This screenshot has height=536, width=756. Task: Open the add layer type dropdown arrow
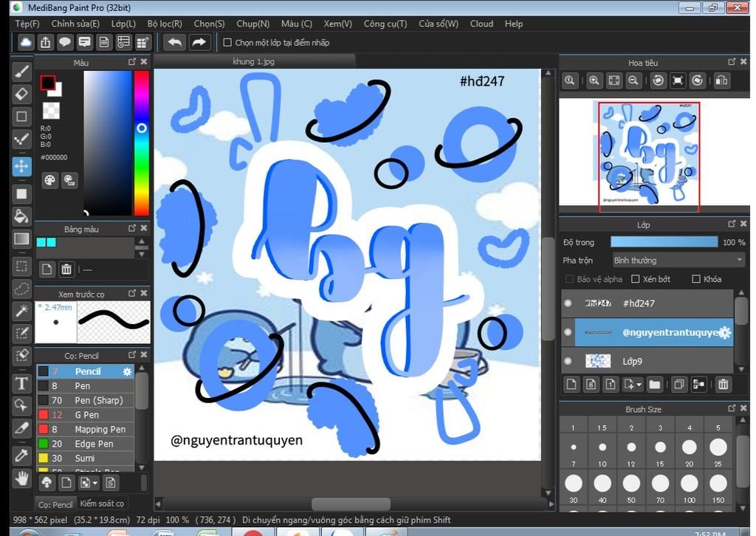pyautogui.click(x=639, y=385)
